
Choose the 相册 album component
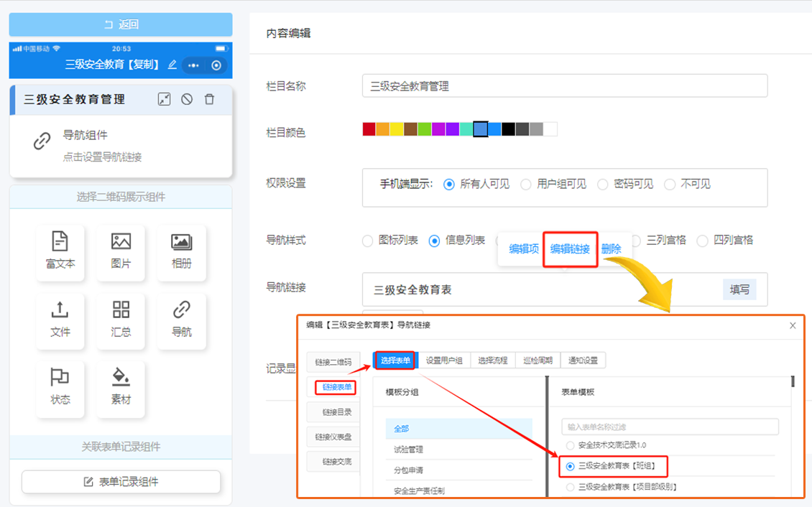click(x=181, y=251)
